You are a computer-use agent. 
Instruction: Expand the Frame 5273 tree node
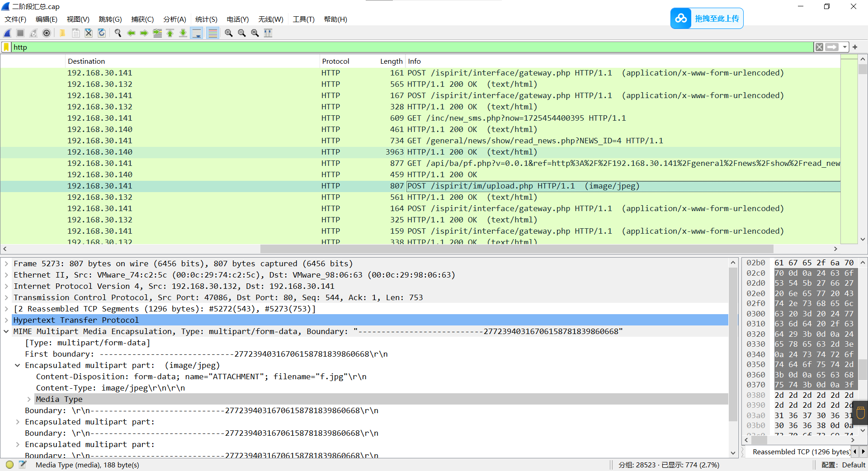(6, 264)
